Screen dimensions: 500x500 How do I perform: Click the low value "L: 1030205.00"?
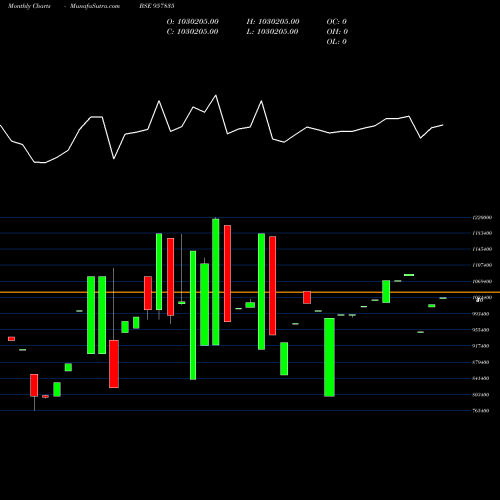[x=273, y=32]
